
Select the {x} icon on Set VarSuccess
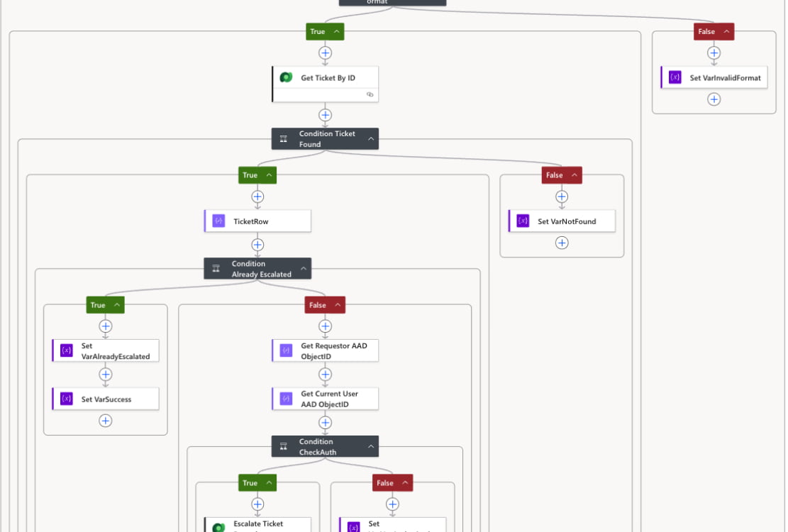click(67, 399)
